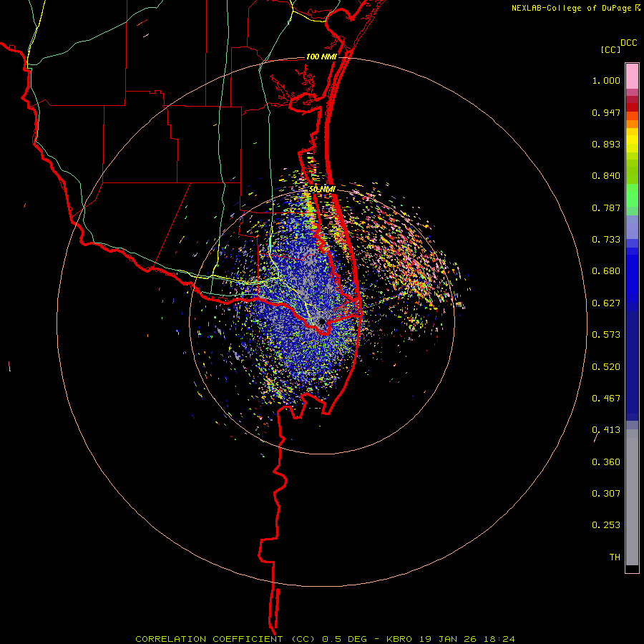The height and width of the screenshot is (644, 644).
Task: Click the DCC label above the color bar
Action: (629, 43)
